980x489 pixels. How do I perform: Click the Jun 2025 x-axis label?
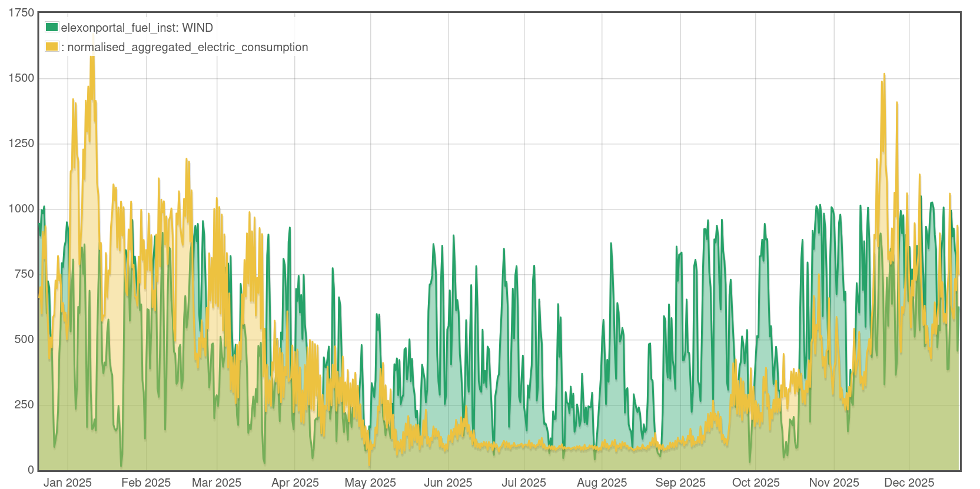[x=448, y=483]
